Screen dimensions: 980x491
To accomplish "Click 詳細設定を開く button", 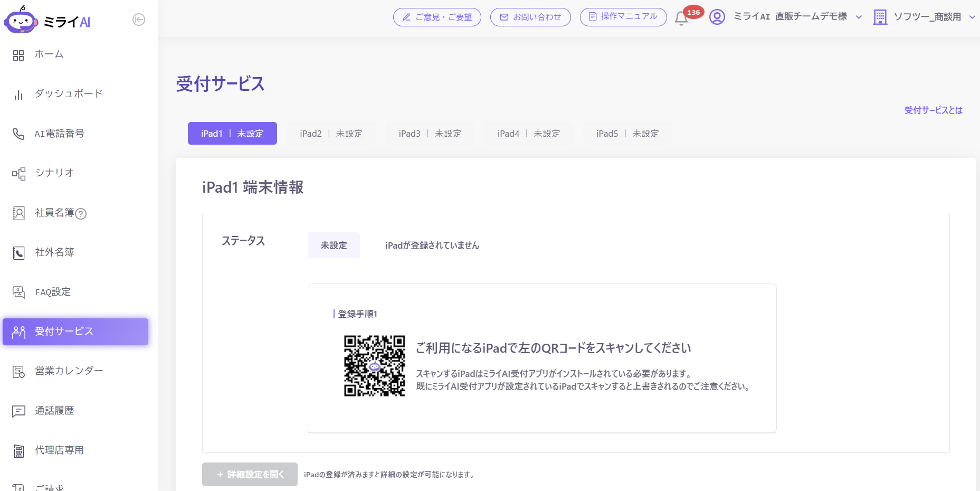I will [250, 475].
